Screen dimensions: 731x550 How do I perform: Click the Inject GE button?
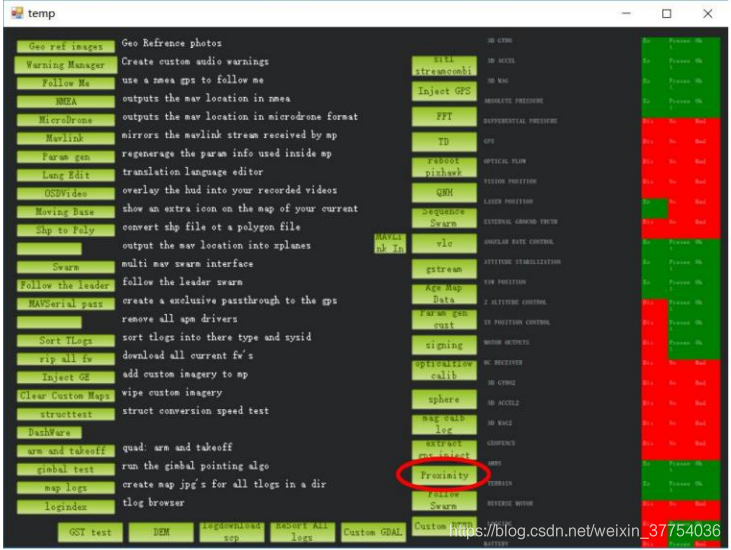66,377
